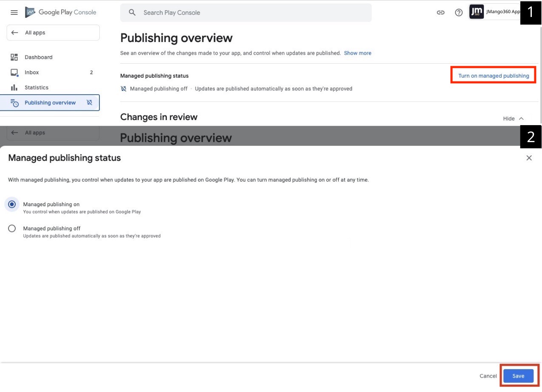Screen dimensions: 542x392
Task: Select Publishing overview sidebar item
Action: coord(50,103)
